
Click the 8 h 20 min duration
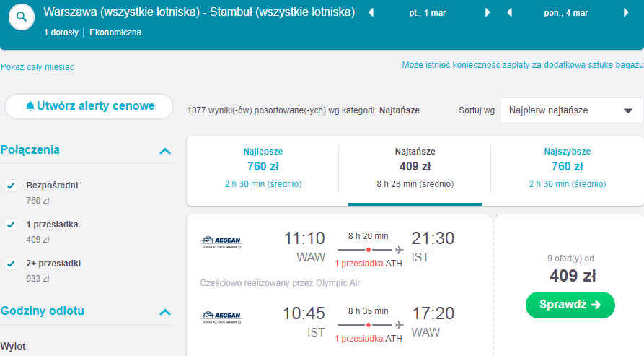coord(369,236)
